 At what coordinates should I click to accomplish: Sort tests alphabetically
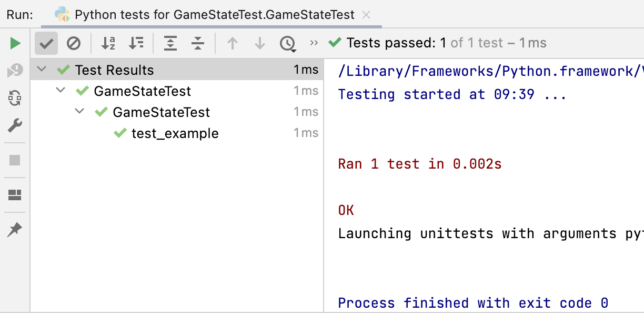click(x=108, y=43)
